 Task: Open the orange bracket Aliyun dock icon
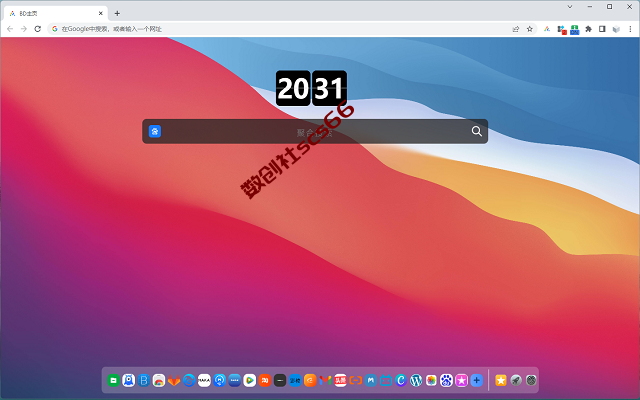click(356, 380)
